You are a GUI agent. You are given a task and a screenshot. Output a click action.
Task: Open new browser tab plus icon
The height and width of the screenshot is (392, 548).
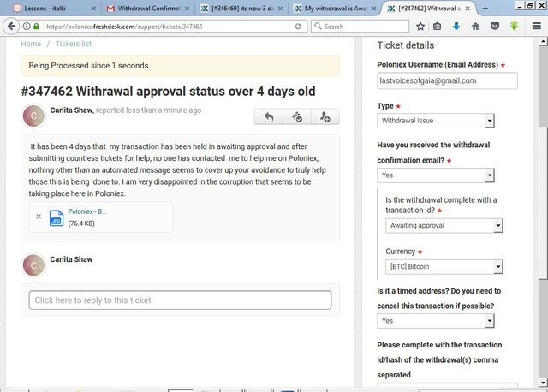(x=485, y=9)
